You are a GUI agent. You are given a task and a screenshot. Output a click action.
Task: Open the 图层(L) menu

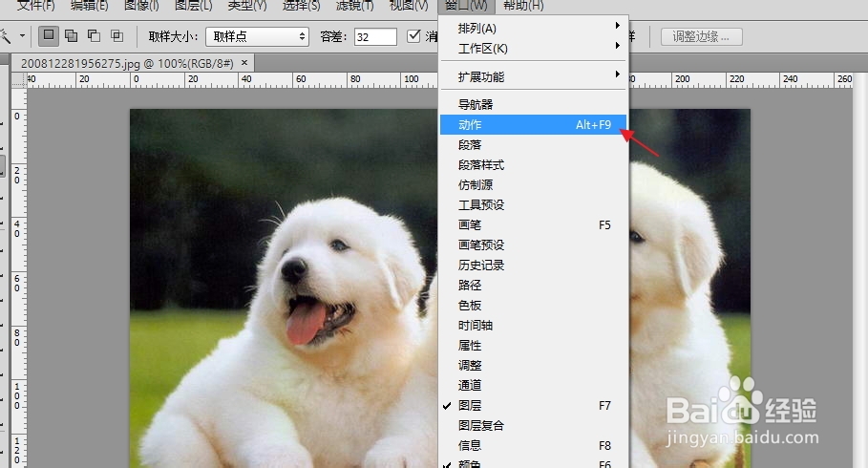(193, 6)
